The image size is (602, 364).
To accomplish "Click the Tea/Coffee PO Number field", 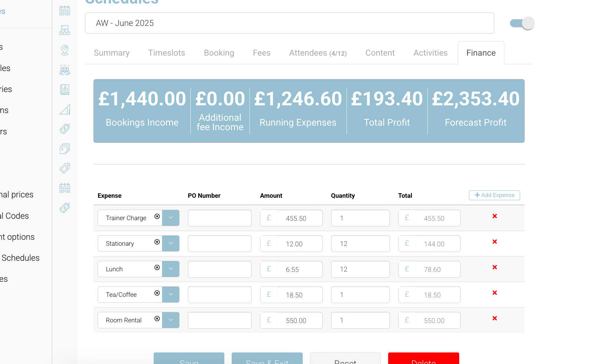I will pyautogui.click(x=219, y=295).
